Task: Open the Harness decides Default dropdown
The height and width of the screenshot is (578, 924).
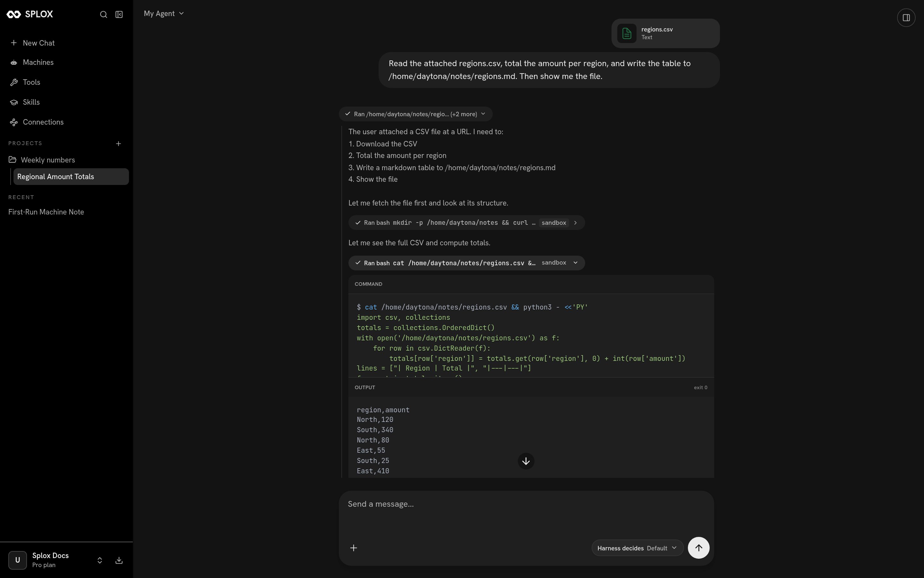Action: point(637,548)
